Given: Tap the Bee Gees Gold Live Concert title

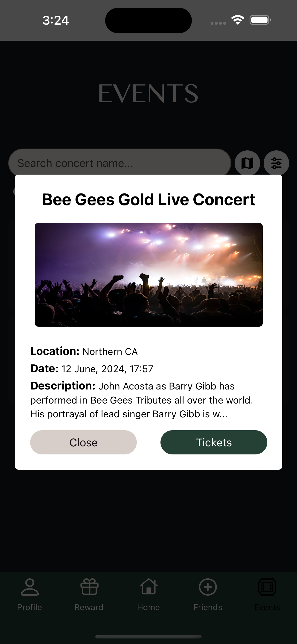Looking at the screenshot, I should 148,199.
